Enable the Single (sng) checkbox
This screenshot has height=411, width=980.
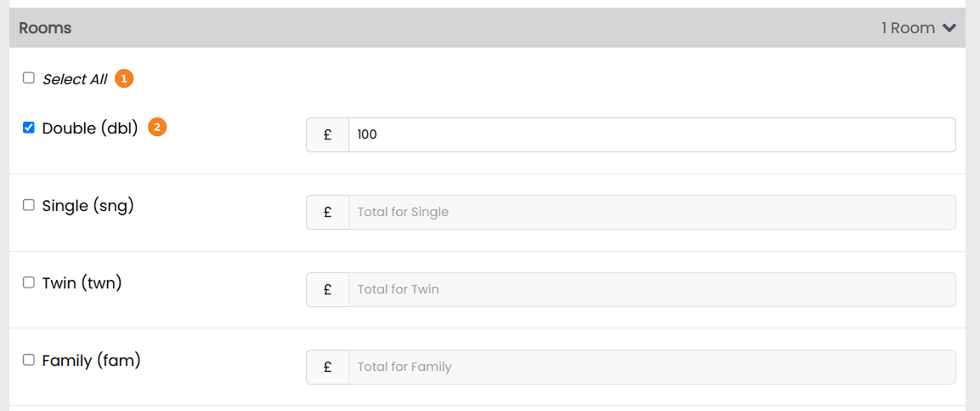click(29, 205)
